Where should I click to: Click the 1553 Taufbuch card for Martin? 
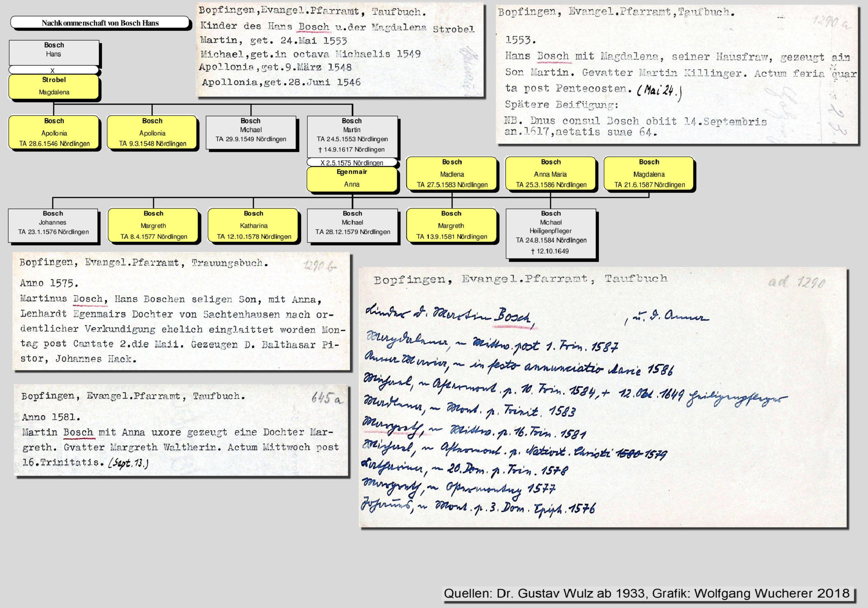tap(677, 75)
